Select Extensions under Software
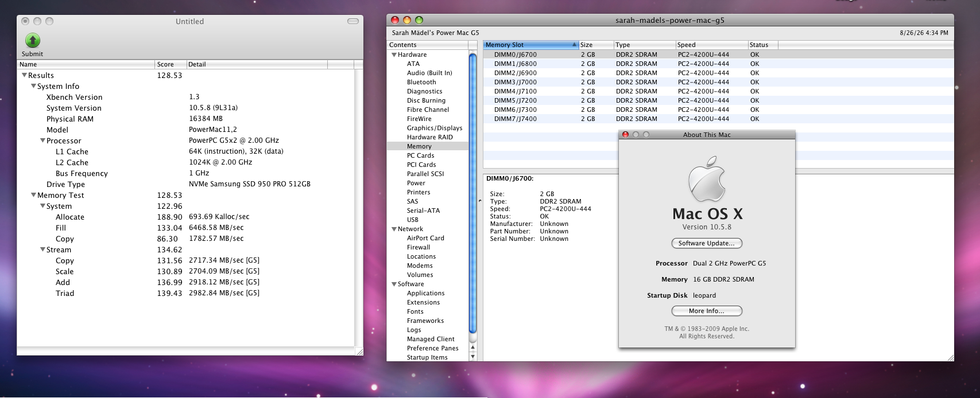The width and height of the screenshot is (980, 398). (423, 302)
